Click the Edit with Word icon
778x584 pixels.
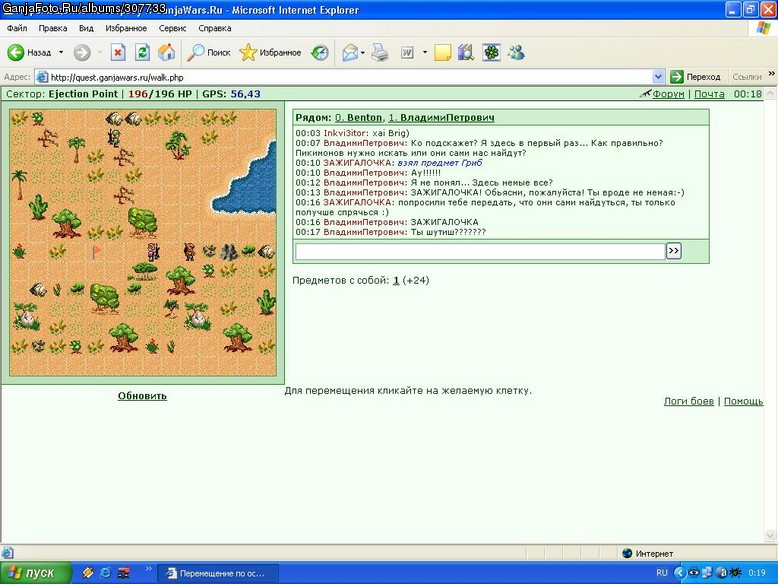click(407, 52)
